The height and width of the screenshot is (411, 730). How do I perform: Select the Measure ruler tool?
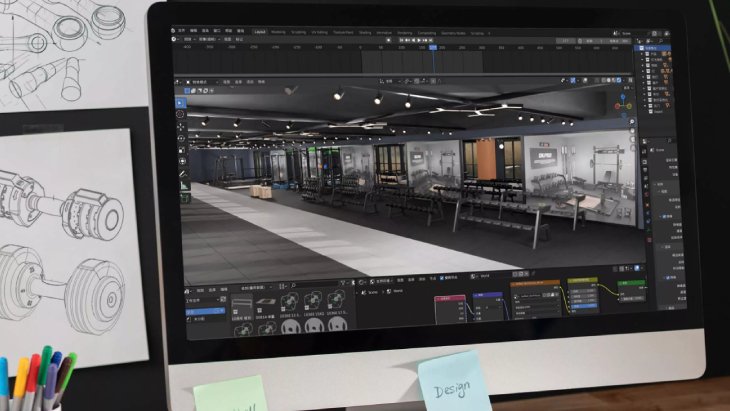[x=182, y=185]
